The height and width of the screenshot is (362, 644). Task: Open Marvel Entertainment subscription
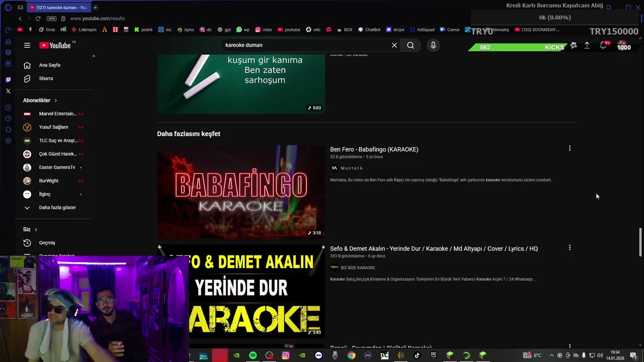54,114
